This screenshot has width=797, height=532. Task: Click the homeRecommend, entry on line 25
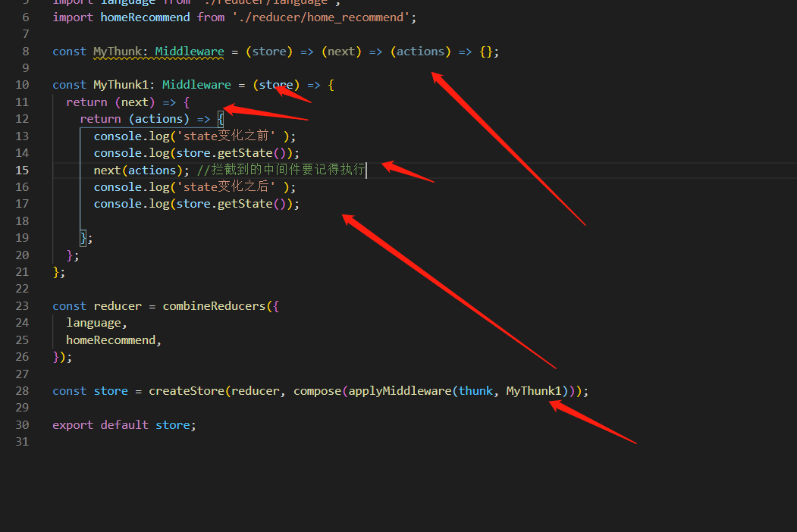coord(113,340)
